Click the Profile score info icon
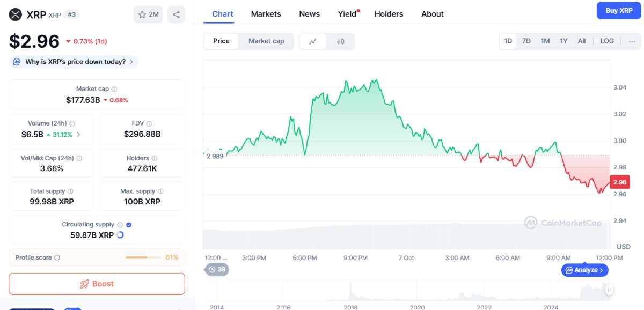Image resolution: width=644 pixels, height=310 pixels. 57,257
